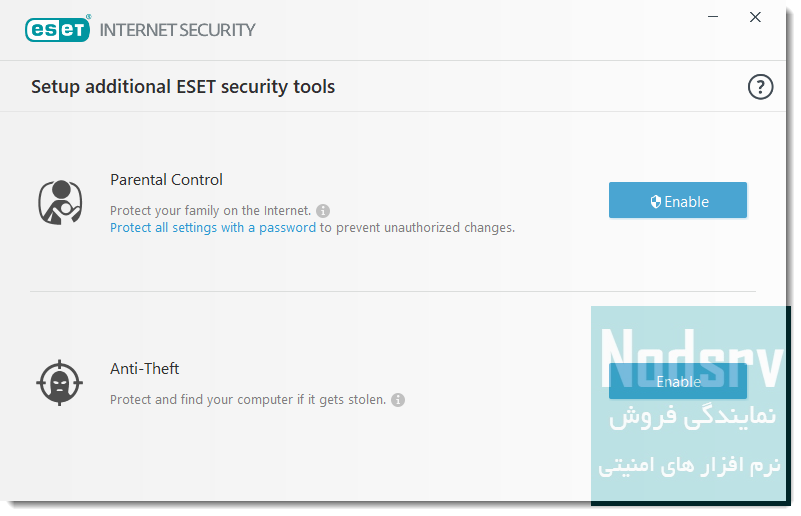This screenshot has height=516, width=801.
Task: Enable Parental Control
Action: [x=678, y=201]
